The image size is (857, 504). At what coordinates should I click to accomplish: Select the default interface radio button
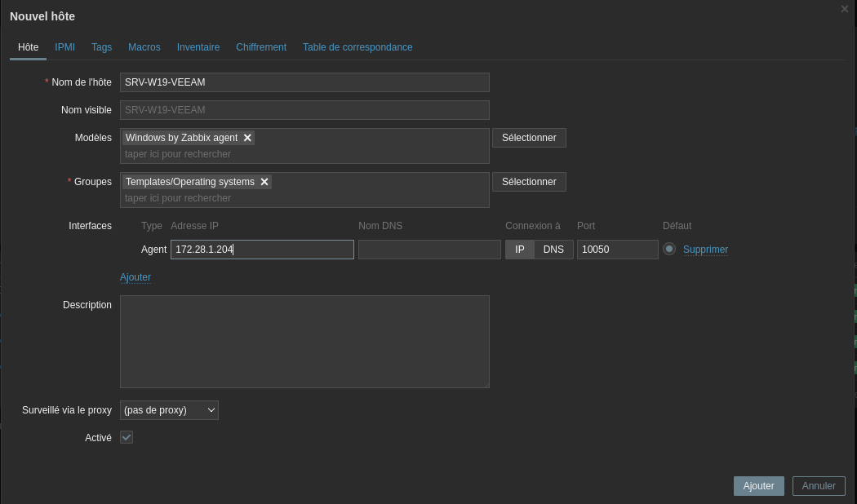(669, 249)
